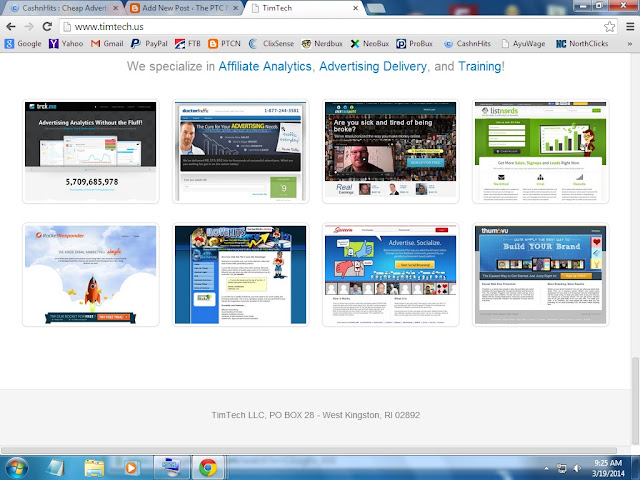Click the horizontal scrollbar

[309, 451]
